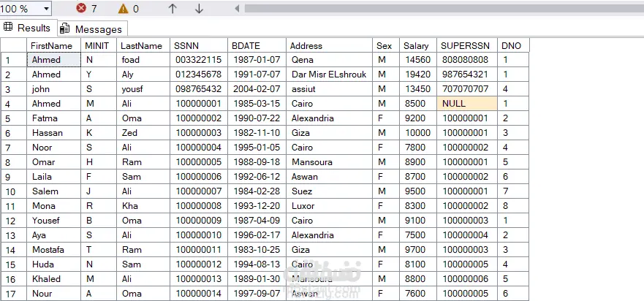The height and width of the screenshot is (301, 644).
Task: Select row number 1 header
Action: click(14, 60)
